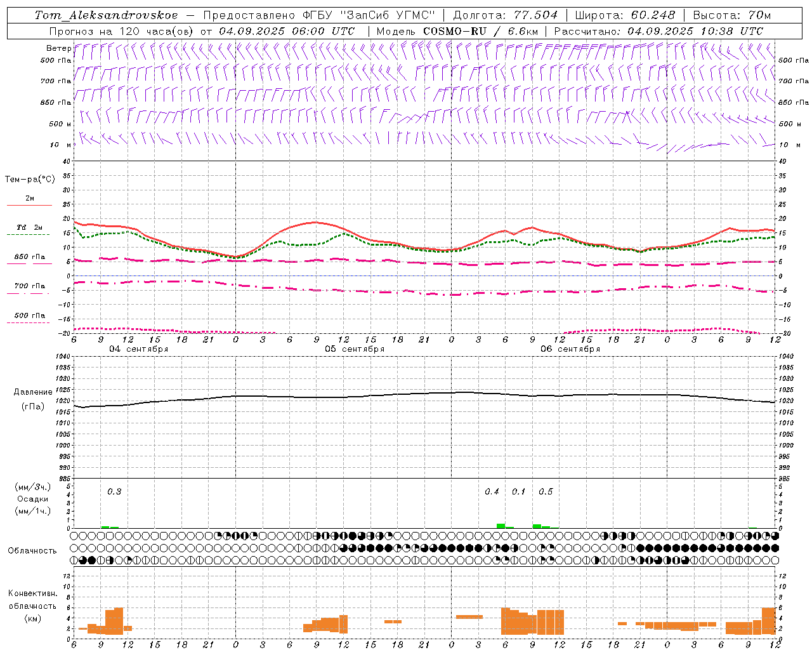Click the 0.3 precipitation amount value
This screenshot has height=650, width=812.
[114, 491]
